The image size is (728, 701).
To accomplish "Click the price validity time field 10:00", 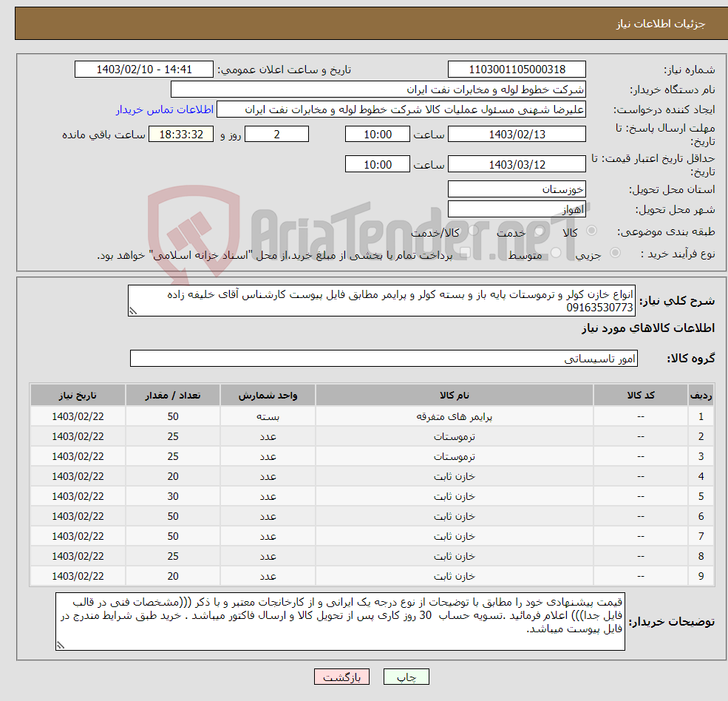I will [x=378, y=164].
